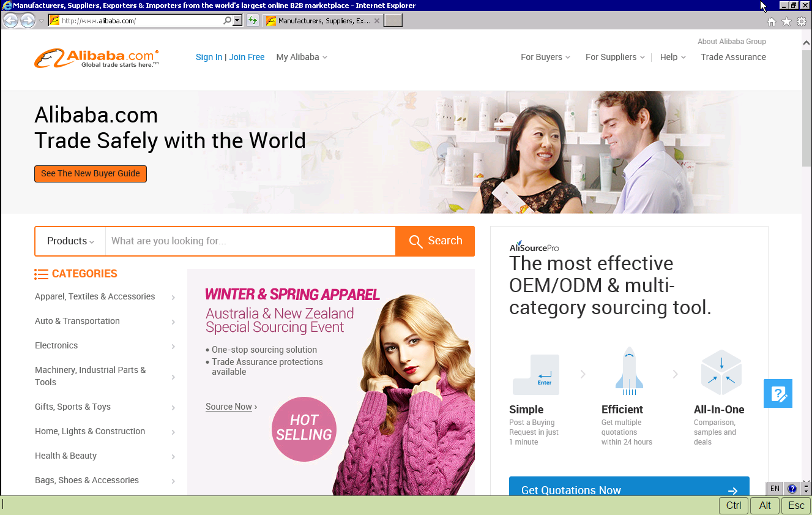The height and width of the screenshot is (515, 812).
Task: Expand the My Alibaba menu
Action: tap(302, 57)
